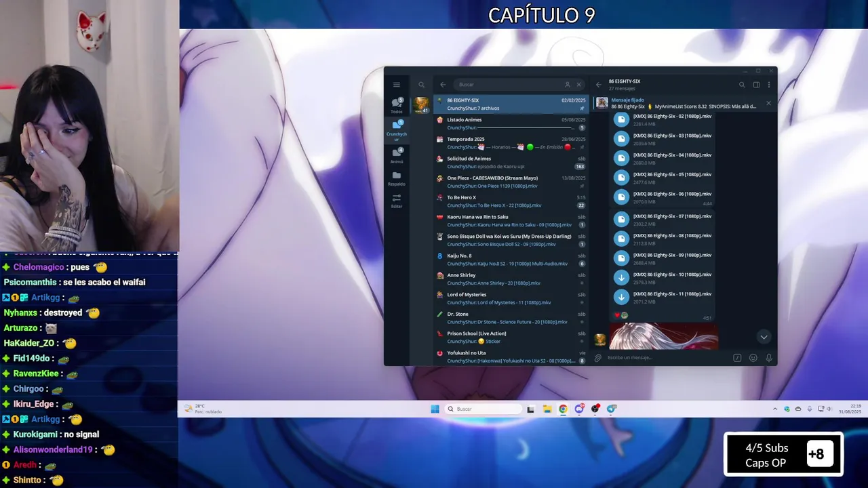Open file 86 Eighty-Six - 08 [1080p].mkv
868x488 pixels.
click(x=663, y=239)
